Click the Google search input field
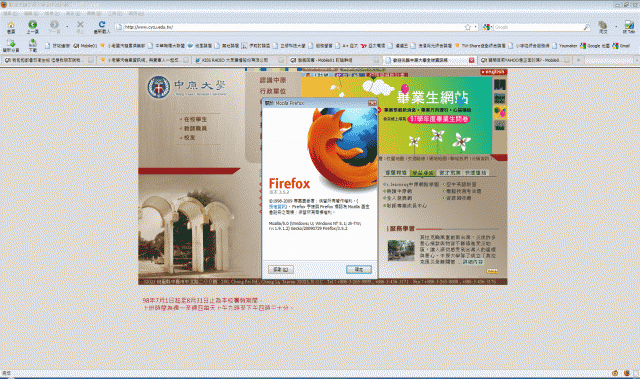 tap(538, 27)
